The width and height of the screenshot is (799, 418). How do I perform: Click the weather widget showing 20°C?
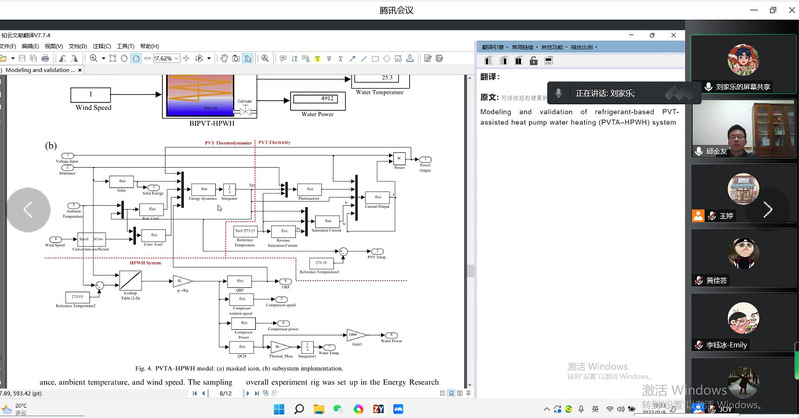(x=14, y=409)
